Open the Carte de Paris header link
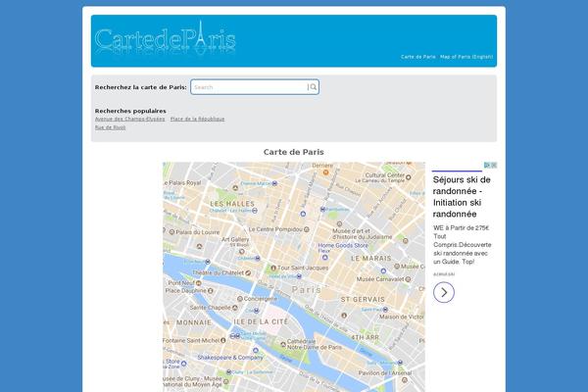Image resolution: width=588 pixels, height=392 pixels. (x=418, y=57)
